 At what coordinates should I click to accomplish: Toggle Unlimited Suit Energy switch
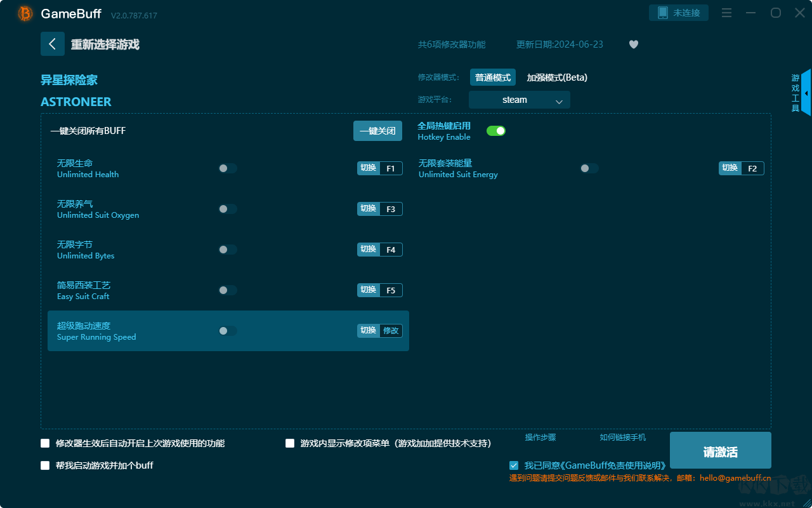[x=589, y=168]
